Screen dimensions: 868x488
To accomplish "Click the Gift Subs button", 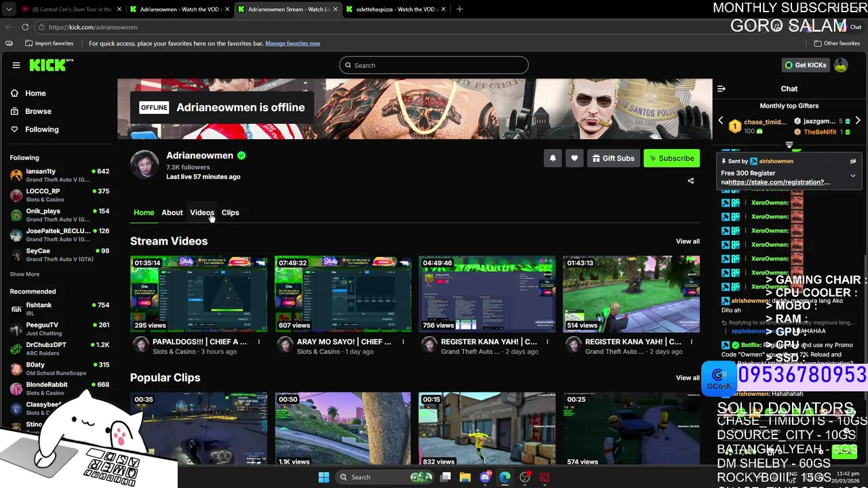I will pyautogui.click(x=613, y=158).
